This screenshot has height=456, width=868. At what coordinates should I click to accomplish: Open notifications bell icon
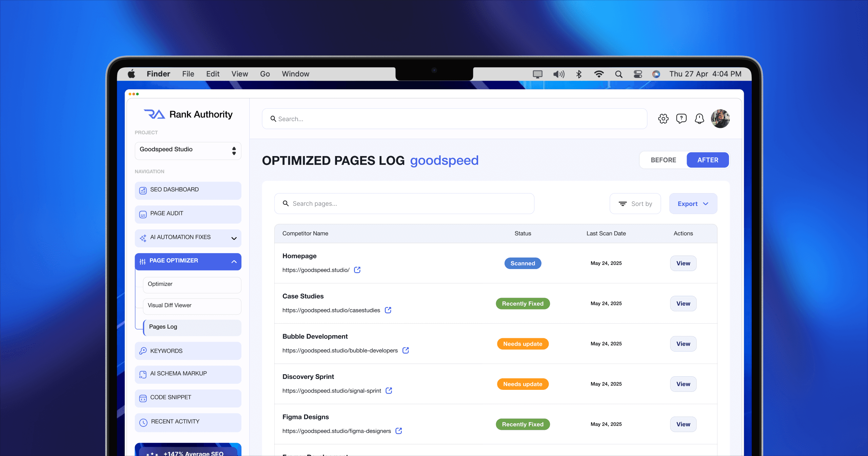699,119
